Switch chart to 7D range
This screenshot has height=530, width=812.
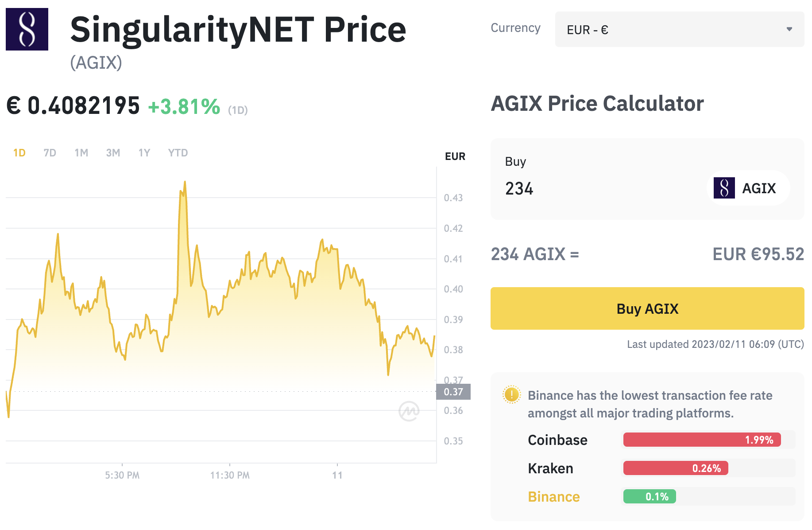50,153
